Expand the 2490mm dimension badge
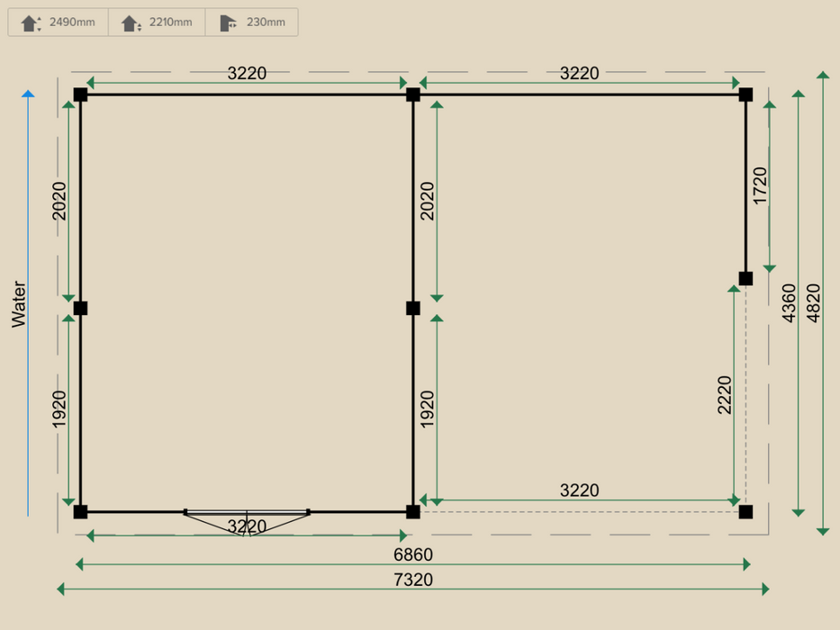 (56, 22)
